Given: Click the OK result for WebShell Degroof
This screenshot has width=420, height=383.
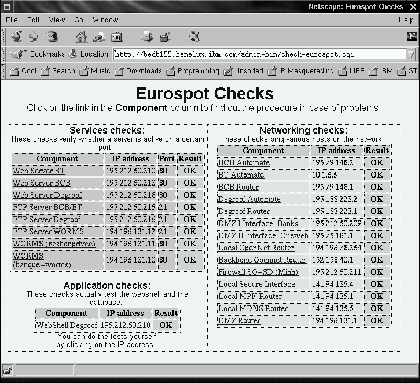Looking at the screenshot, I should (x=166, y=325).
